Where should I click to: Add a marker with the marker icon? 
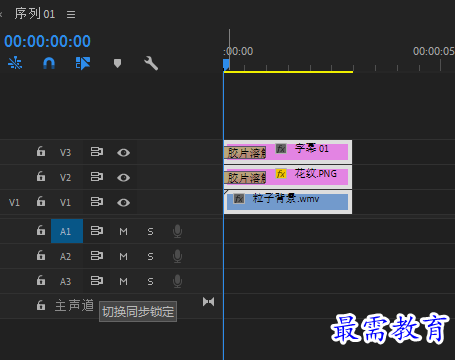tap(117, 63)
